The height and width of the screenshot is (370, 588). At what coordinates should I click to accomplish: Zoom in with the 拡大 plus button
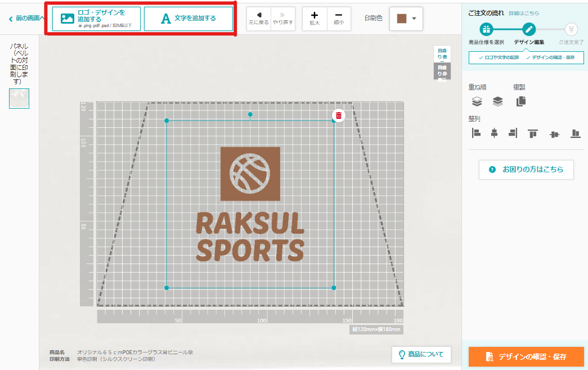[315, 19]
